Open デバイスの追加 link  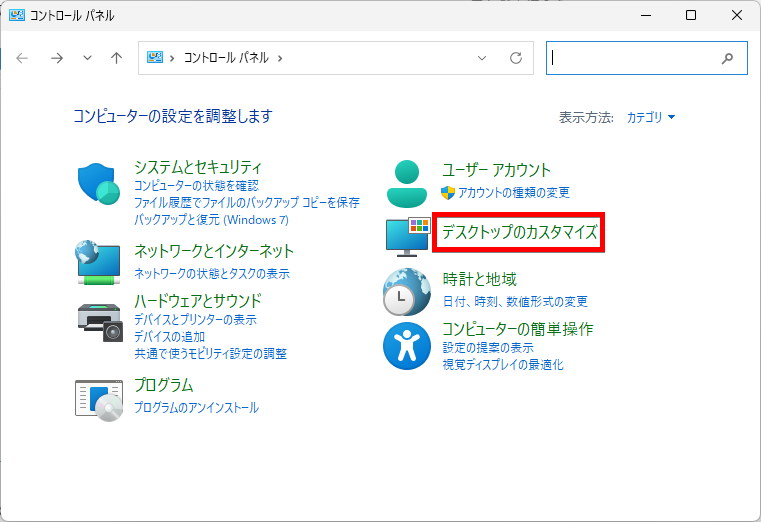click(x=169, y=337)
